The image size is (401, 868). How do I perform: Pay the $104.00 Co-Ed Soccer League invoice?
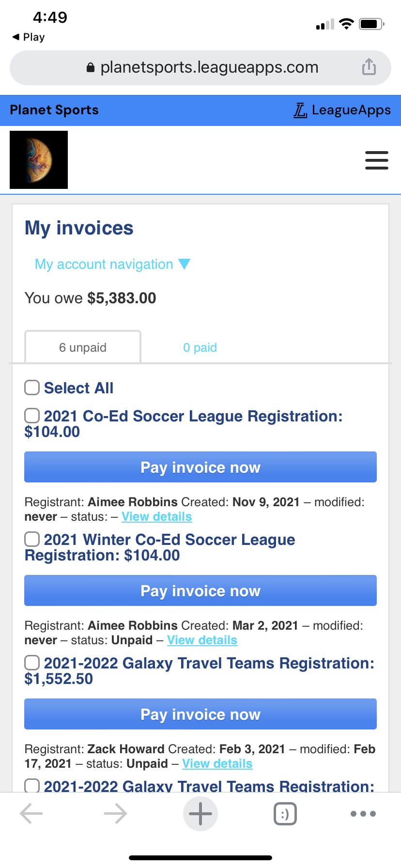pyautogui.click(x=200, y=467)
